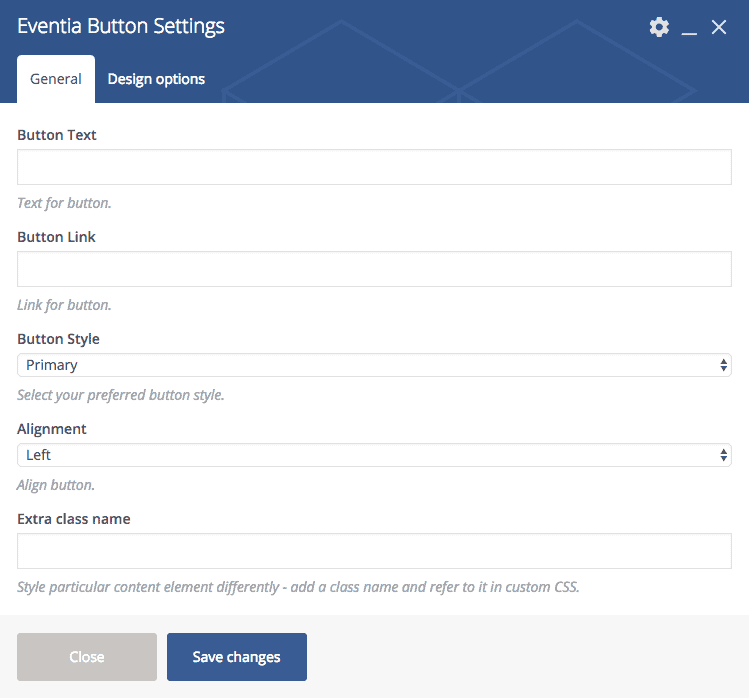Minimize the Eventia Button Settings panel
749x698 pixels.
(689, 28)
